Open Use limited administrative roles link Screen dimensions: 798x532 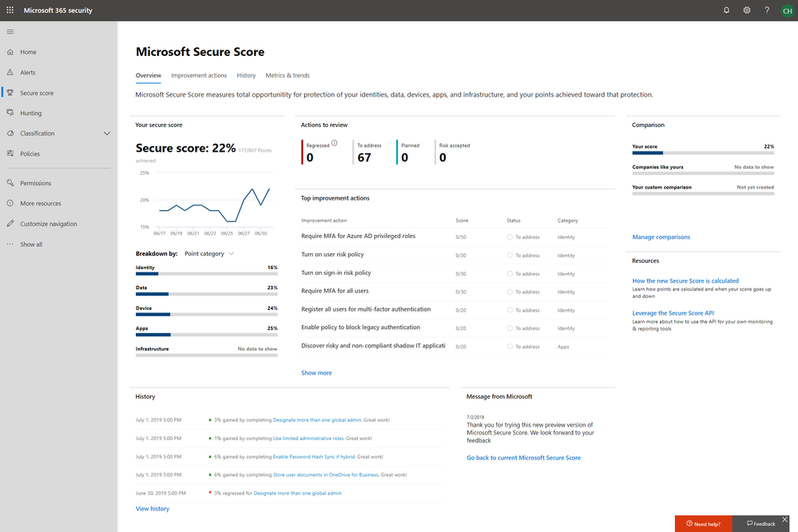[308, 439]
